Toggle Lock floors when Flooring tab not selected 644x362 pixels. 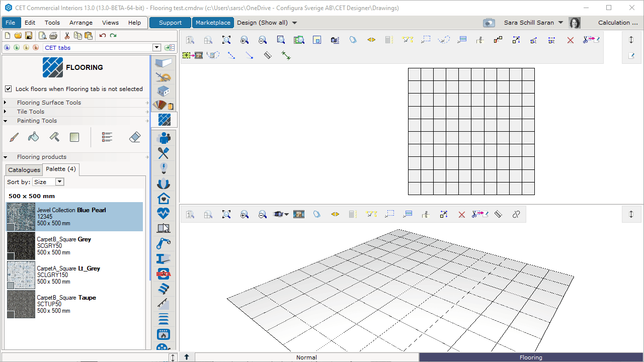[x=9, y=89]
